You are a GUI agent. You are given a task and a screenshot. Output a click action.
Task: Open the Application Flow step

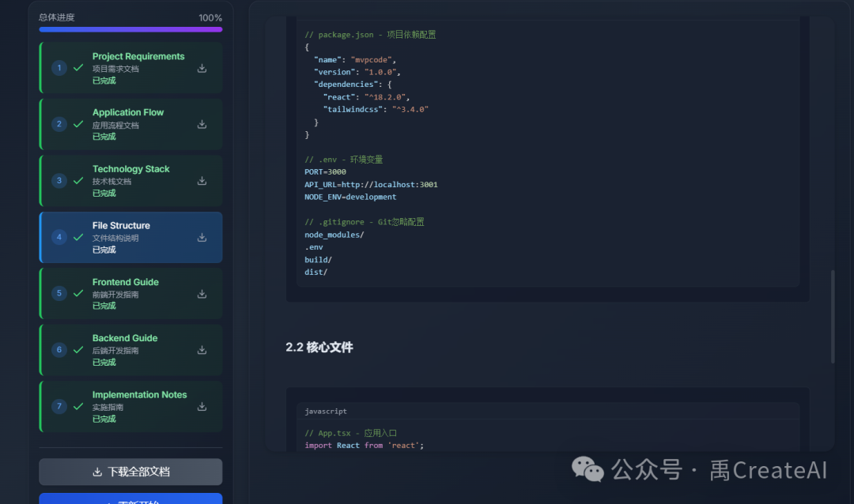pyautogui.click(x=130, y=124)
